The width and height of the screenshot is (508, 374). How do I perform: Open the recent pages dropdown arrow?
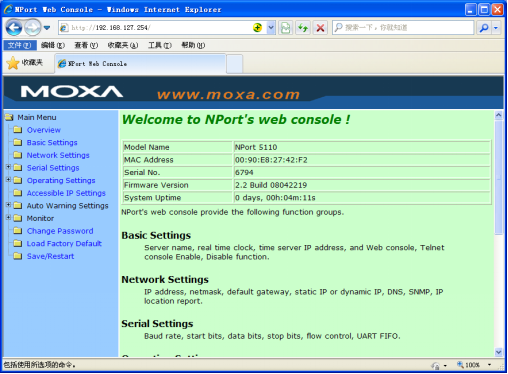47,28
